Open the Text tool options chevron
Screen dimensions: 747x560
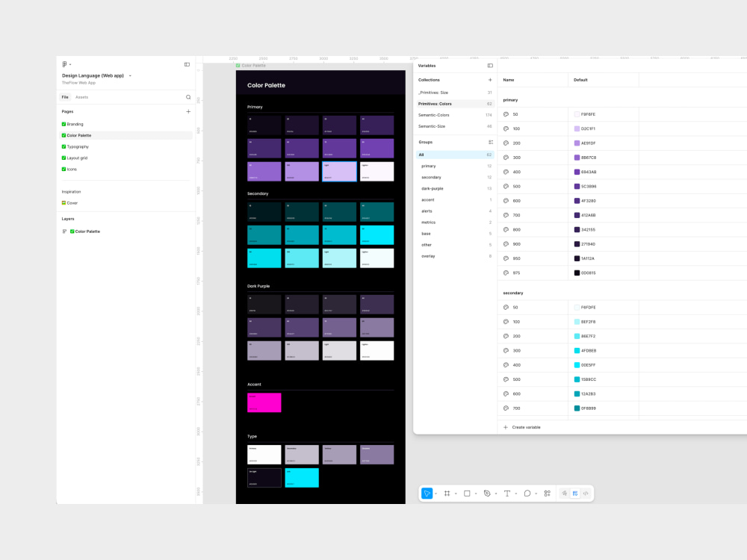click(x=516, y=494)
